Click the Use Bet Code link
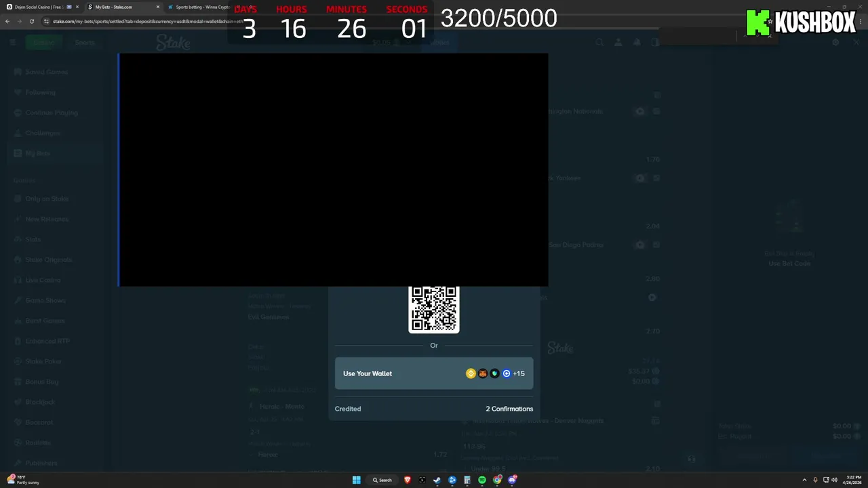The width and height of the screenshot is (868, 488). tap(789, 264)
